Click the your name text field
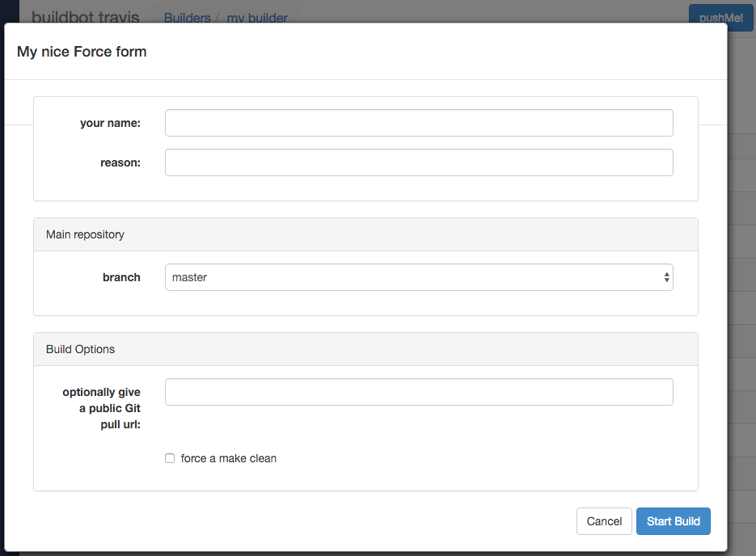 pyautogui.click(x=419, y=123)
